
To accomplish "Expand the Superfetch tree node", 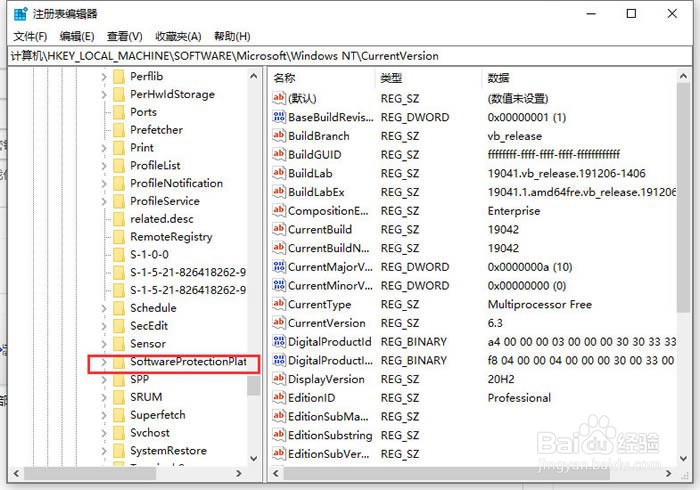I will click(x=104, y=415).
